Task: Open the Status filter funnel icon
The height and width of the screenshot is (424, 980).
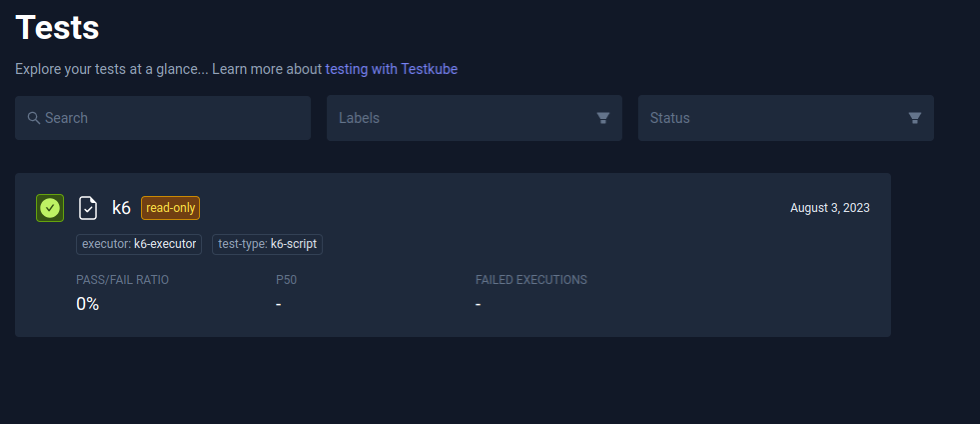Action: [x=915, y=117]
